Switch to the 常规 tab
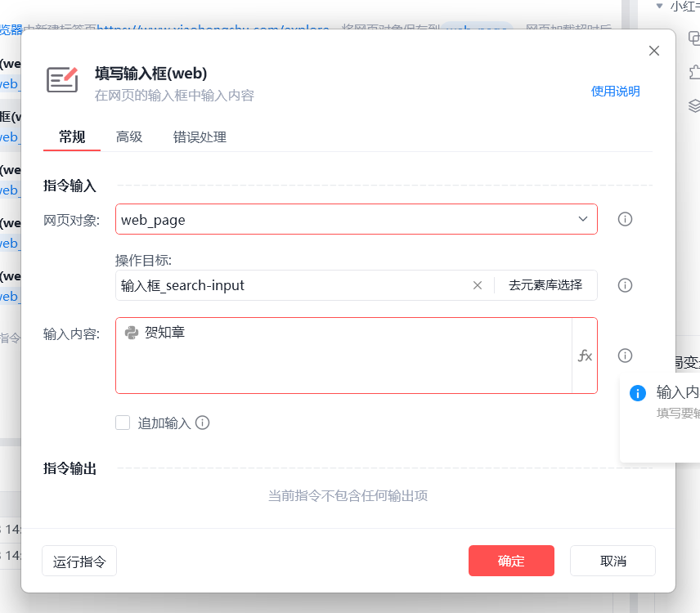Screen dimensions: 700x613 click(72, 137)
